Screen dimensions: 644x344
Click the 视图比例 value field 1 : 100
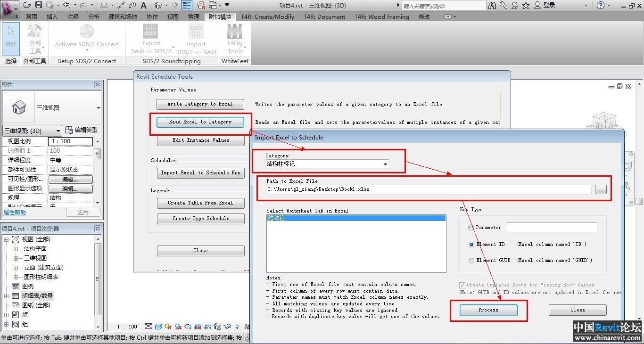71,141
